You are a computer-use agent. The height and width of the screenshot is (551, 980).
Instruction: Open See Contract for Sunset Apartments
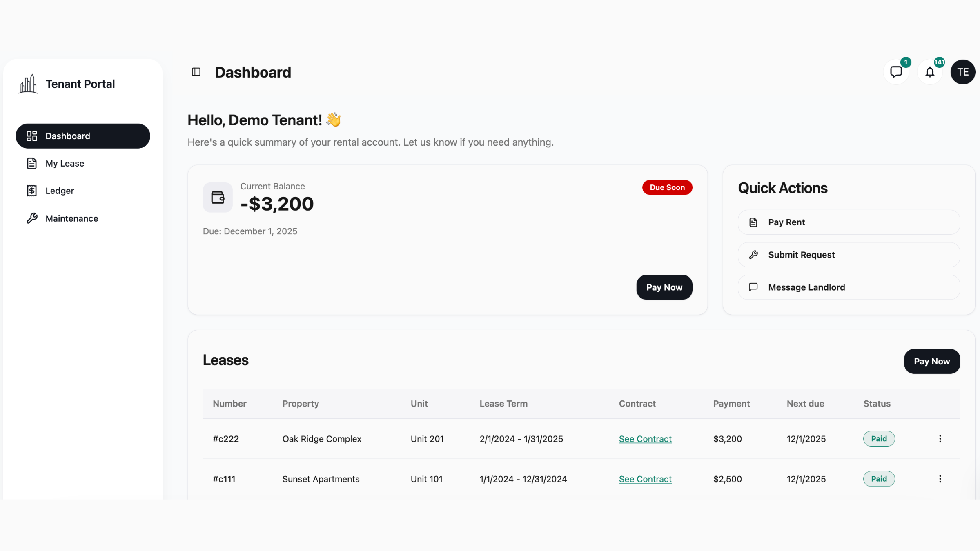[645, 479]
